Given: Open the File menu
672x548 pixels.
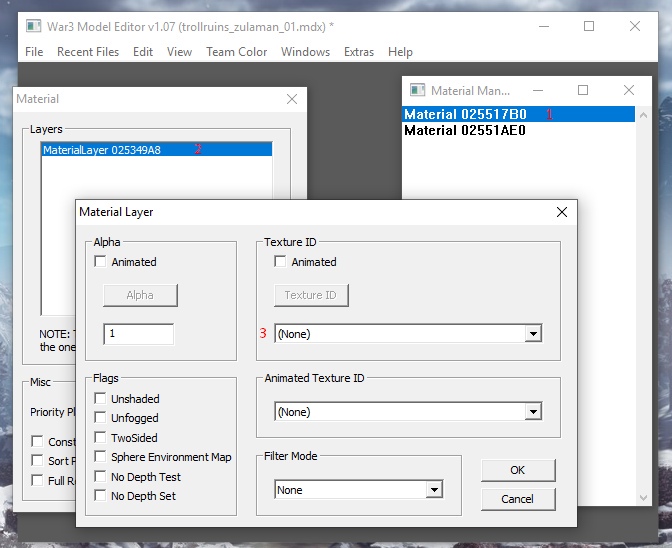Looking at the screenshot, I should (x=34, y=52).
